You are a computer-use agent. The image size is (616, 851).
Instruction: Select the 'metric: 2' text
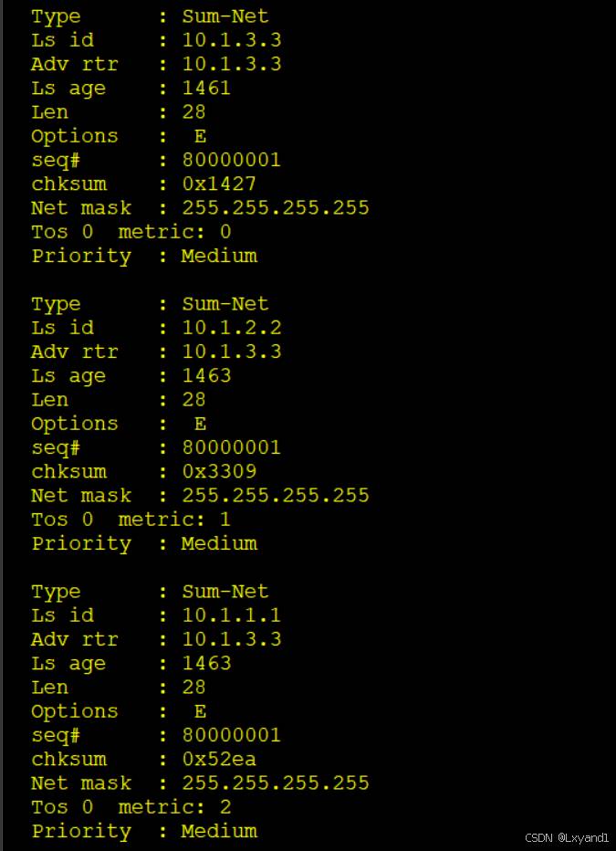(x=174, y=807)
